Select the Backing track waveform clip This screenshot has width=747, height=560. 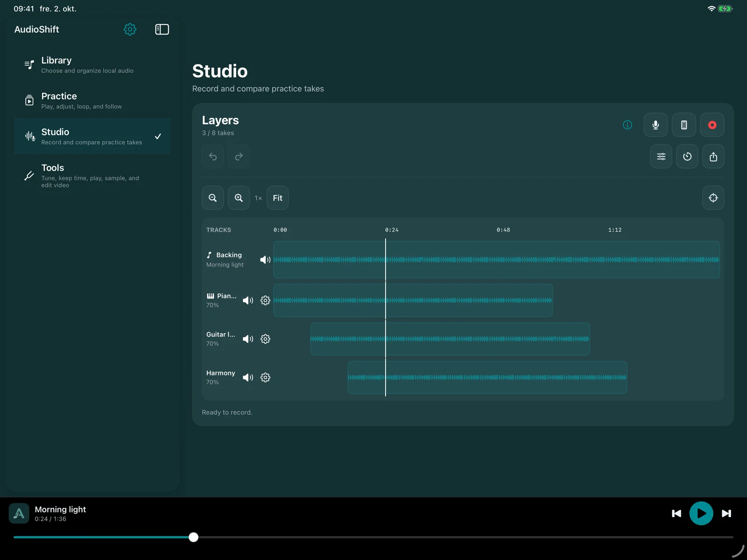point(497,259)
